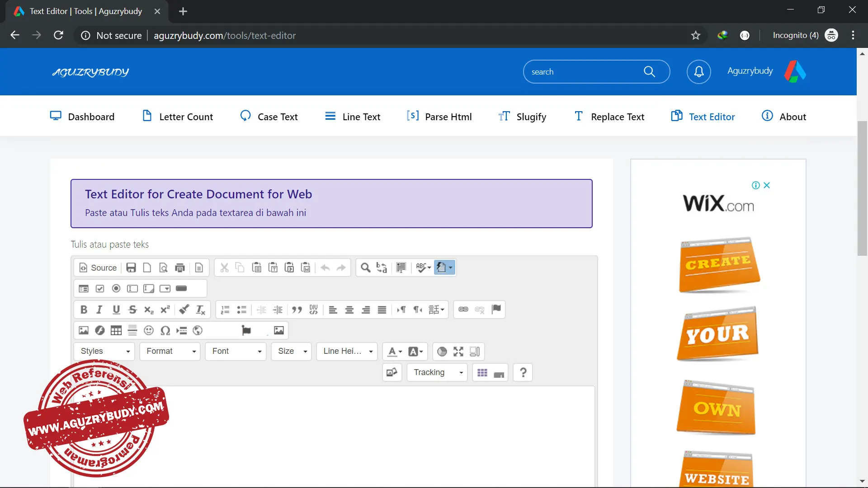The width and height of the screenshot is (868, 488).
Task: Set text direction left to right
Action: (x=401, y=310)
